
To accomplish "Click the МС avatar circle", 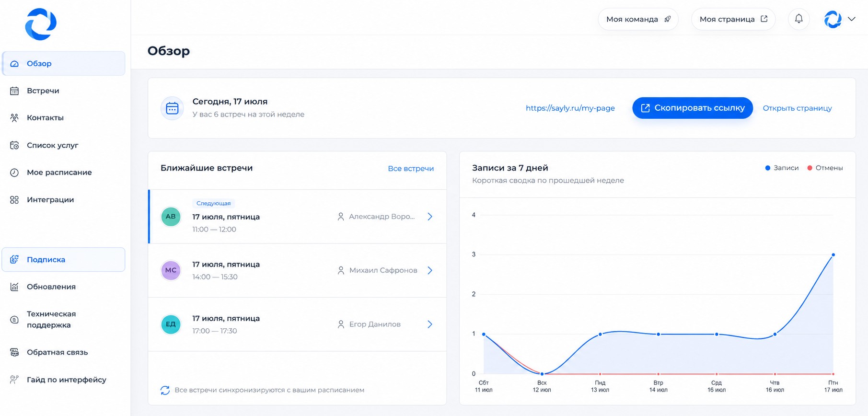I will [x=171, y=270].
